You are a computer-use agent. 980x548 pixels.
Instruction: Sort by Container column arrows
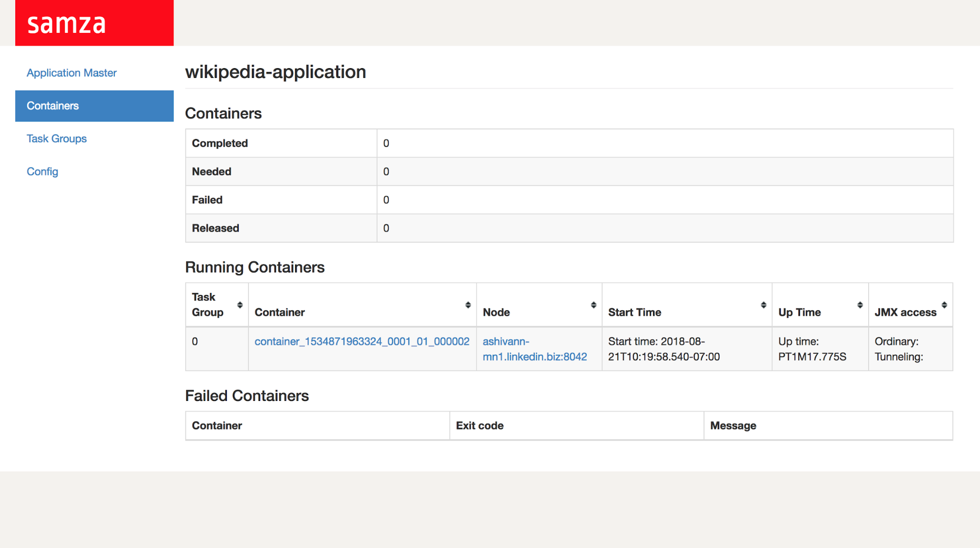pos(468,305)
